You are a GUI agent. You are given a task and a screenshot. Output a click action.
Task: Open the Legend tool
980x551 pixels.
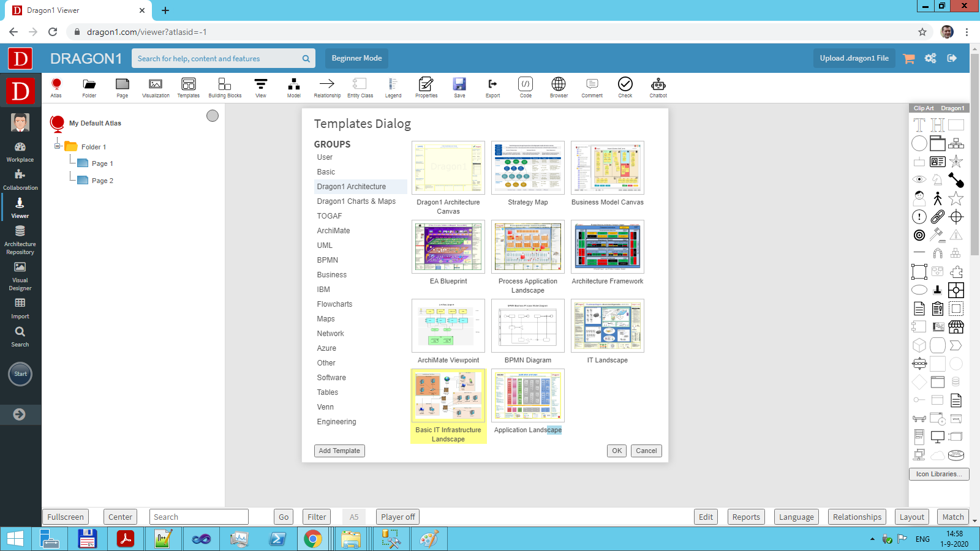(393, 88)
